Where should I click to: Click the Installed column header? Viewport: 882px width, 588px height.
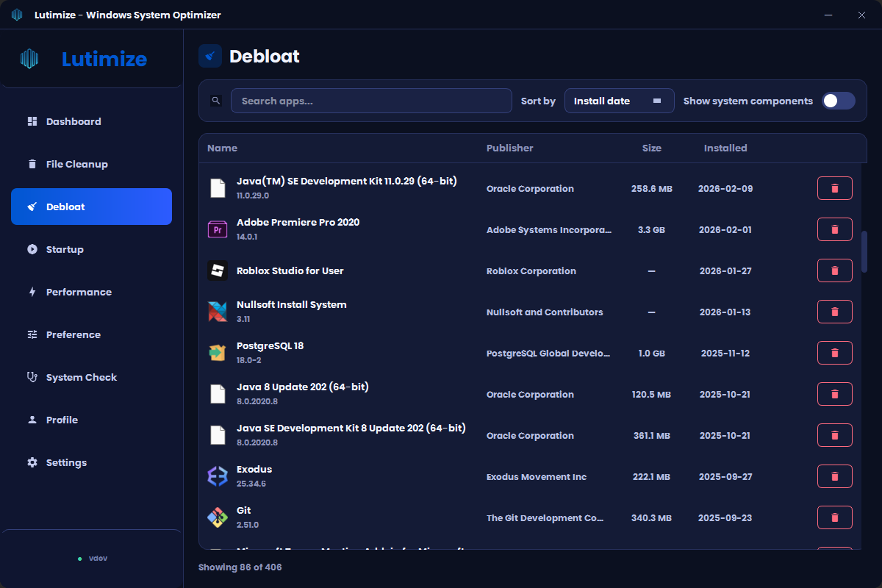725,148
